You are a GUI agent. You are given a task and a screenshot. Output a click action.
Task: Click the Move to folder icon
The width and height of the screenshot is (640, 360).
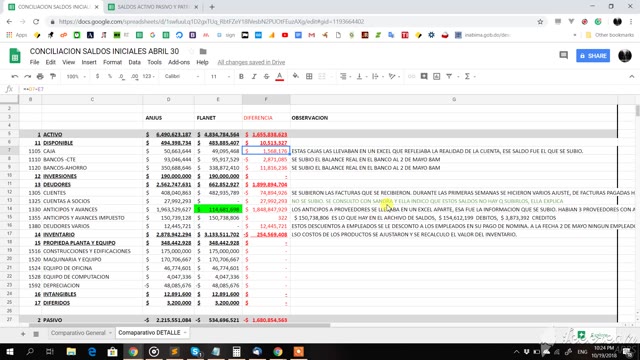point(203,51)
